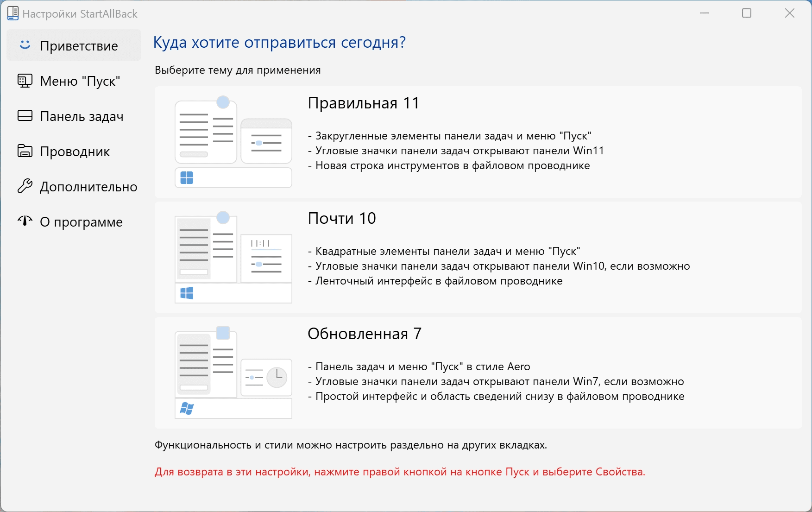Minimize the StartAllBack settings window

coord(705,13)
